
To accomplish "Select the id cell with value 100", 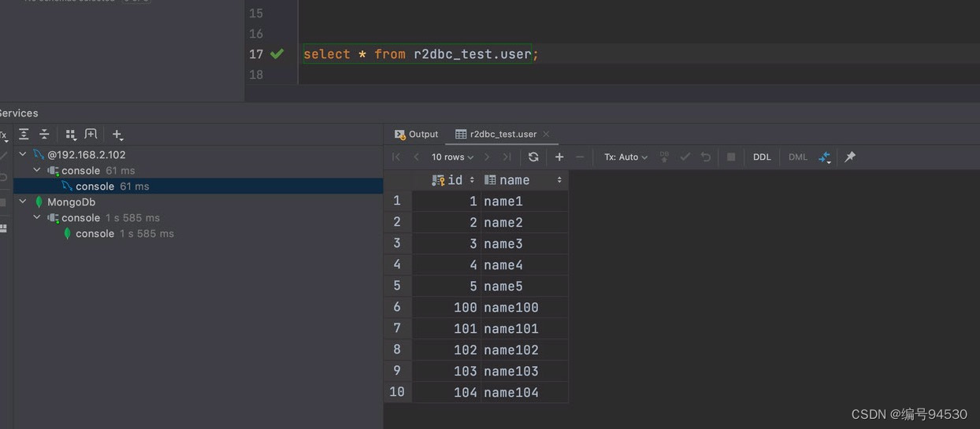I will [447, 308].
